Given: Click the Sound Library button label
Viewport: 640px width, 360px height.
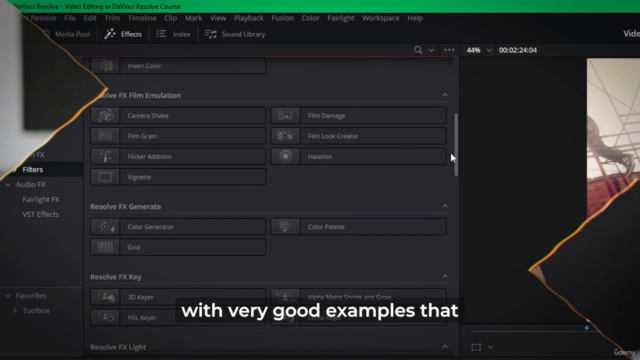Looking at the screenshot, I should (243, 34).
